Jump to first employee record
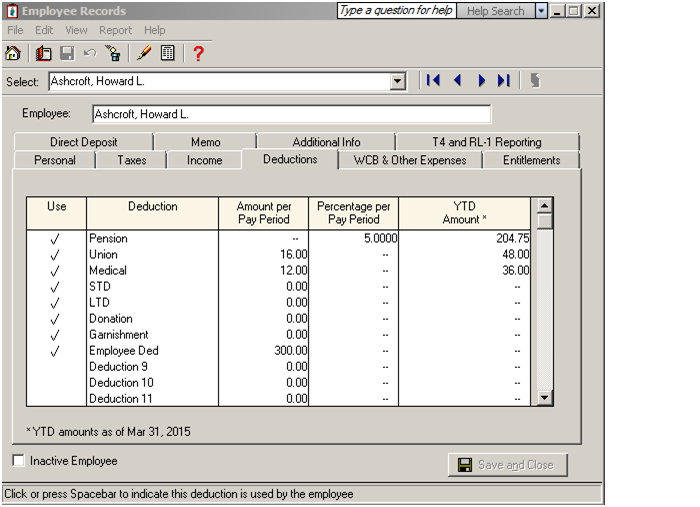 [x=433, y=81]
